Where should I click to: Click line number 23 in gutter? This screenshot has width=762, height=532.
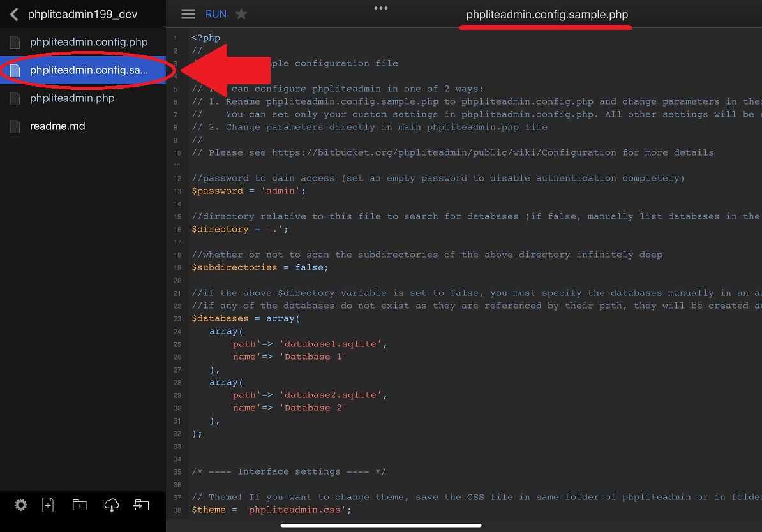tap(177, 319)
